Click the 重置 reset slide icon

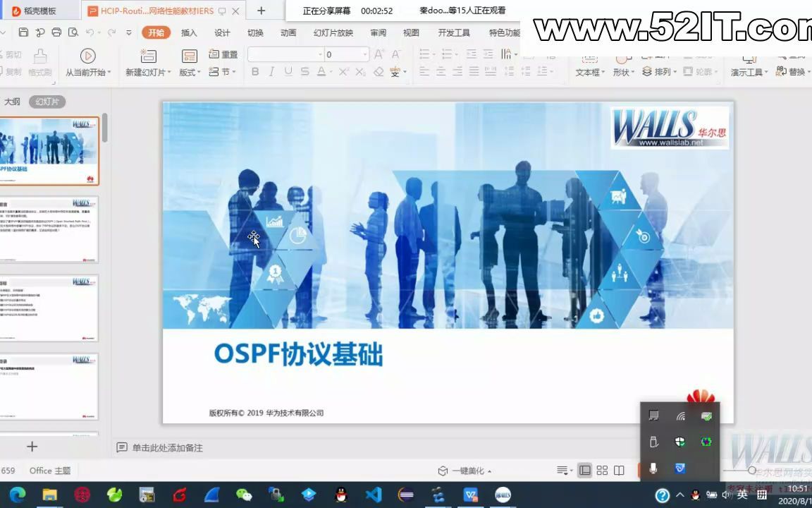[214, 54]
